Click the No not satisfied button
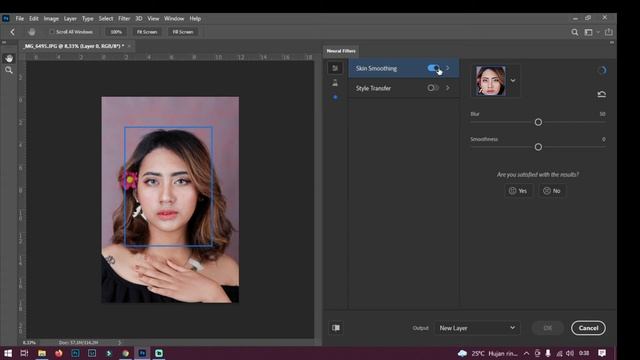 552,191
